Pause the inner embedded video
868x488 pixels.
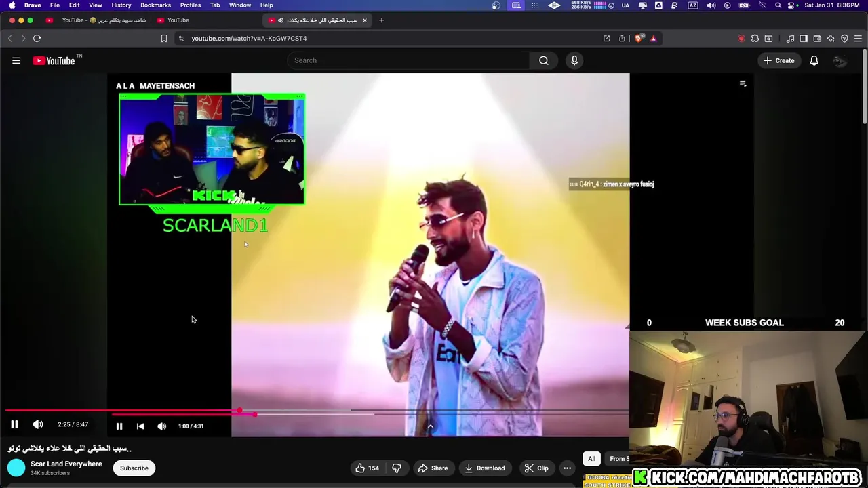119,426
